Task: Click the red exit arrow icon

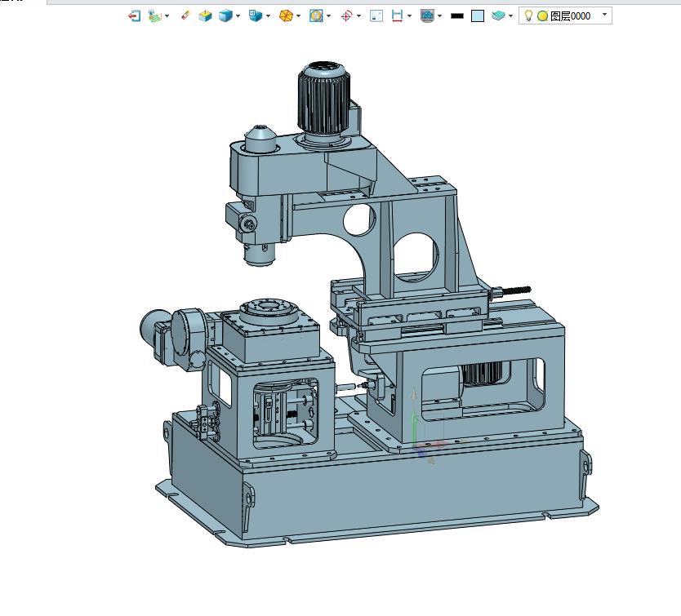Action: pos(134,16)
